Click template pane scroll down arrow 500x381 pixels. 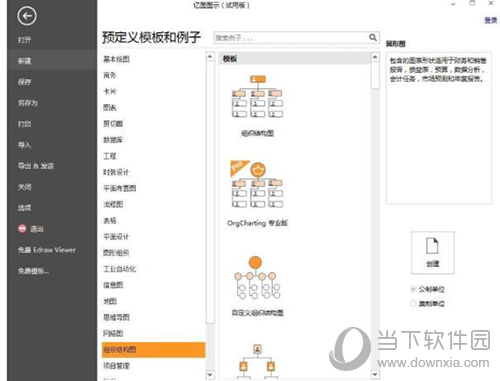point(375,374)
